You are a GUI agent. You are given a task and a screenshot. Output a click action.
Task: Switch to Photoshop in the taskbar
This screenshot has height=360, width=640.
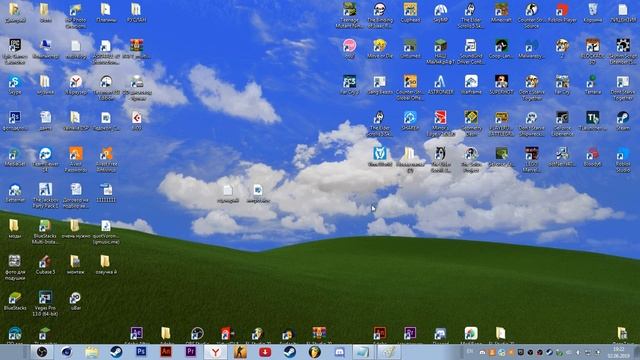(141, 352)
